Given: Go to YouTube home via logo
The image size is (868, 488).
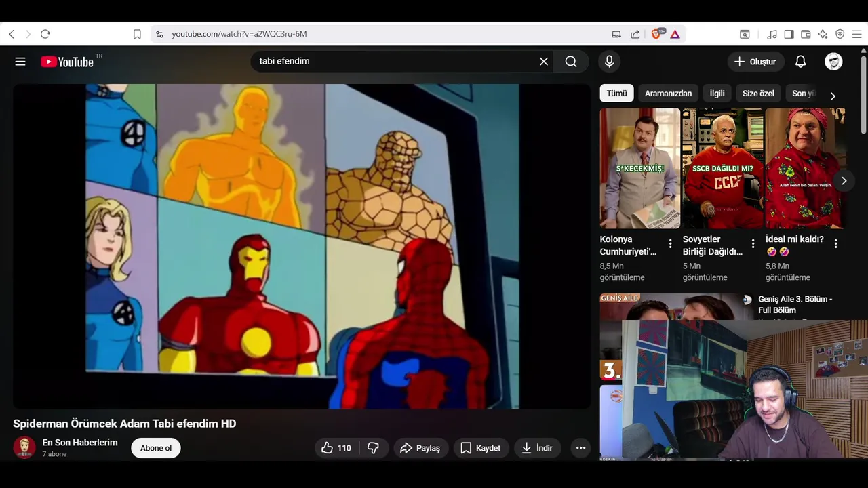Looking at the screenshot, I should point(67,62).
